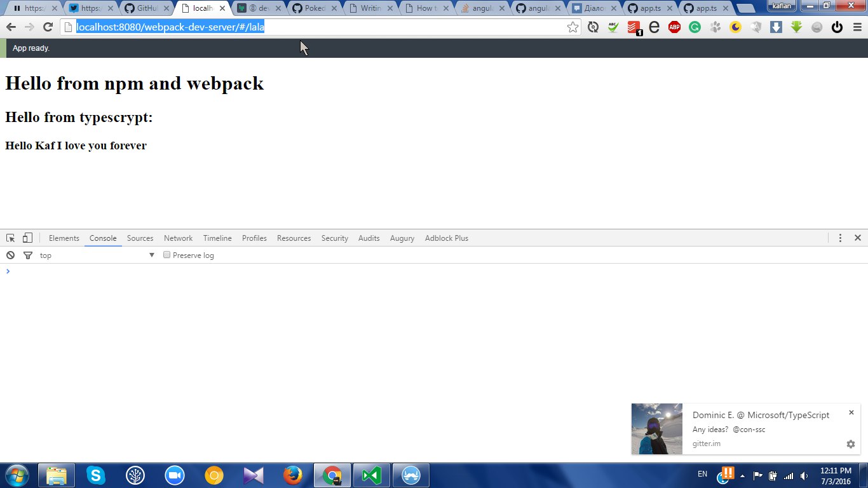Toggle DevTools device mode icon

[27, 238]
